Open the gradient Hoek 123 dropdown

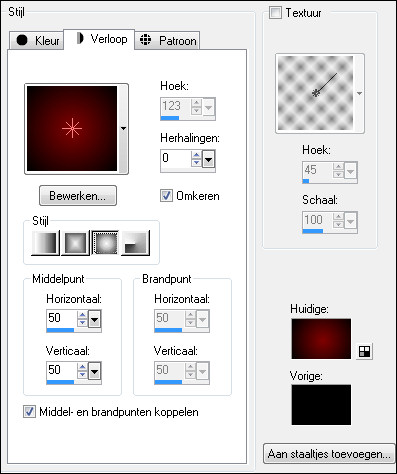(x=209, y=107)
